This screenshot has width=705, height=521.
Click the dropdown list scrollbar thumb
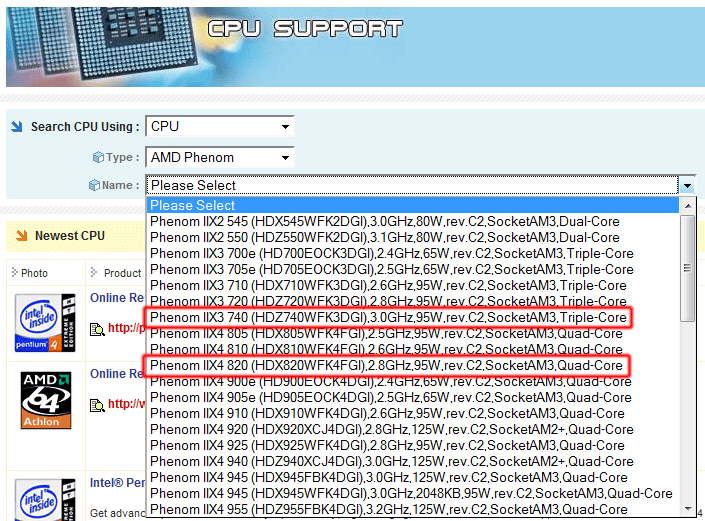click(687, 268)
